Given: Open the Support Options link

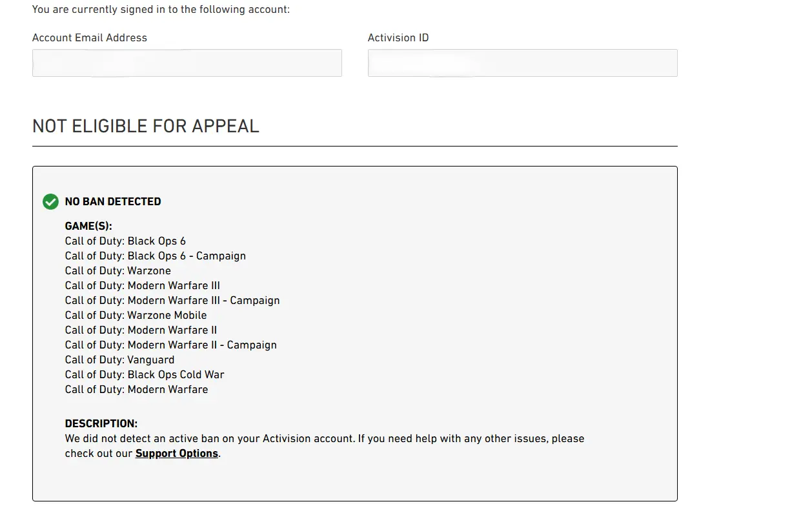Looking at the screenshot, I should [176, 454].
